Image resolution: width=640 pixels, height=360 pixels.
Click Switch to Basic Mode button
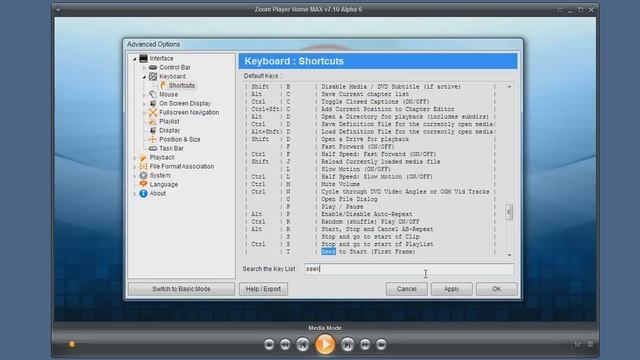click(181, 289)
